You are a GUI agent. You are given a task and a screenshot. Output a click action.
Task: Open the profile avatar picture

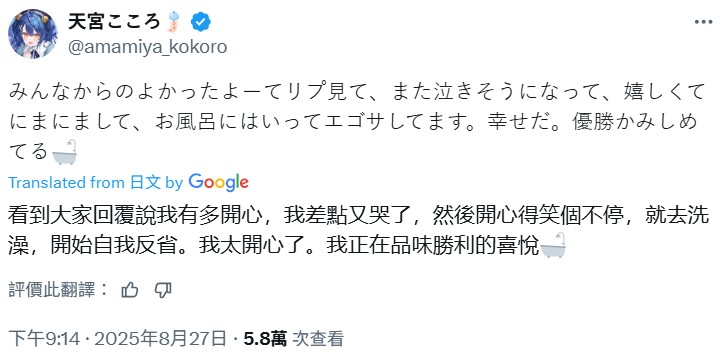click(x=32, y=34)
